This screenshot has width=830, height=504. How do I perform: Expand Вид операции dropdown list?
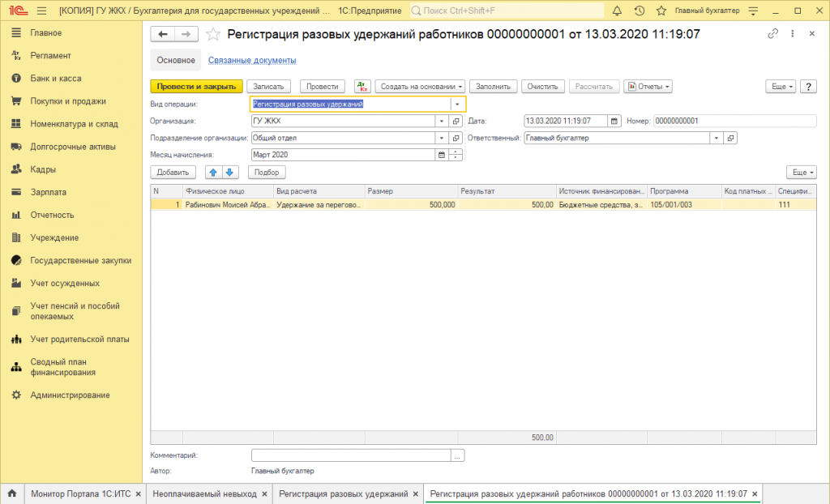[457, 105]
